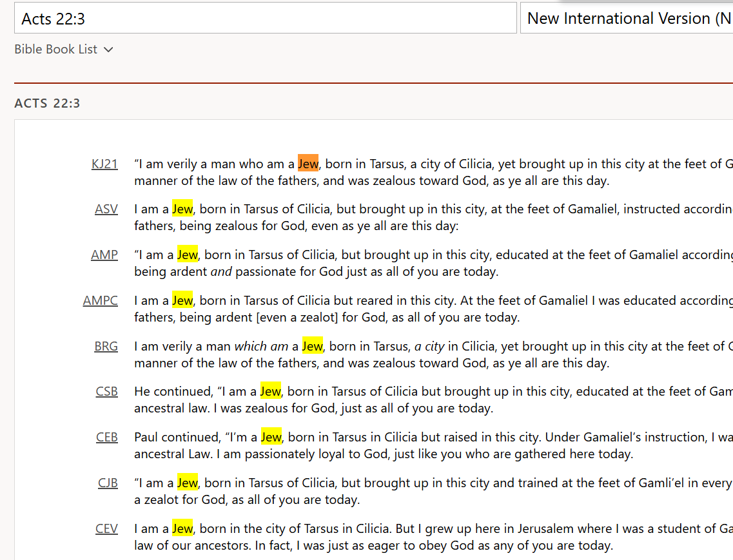Open the KJ21 translation link
The height and width of the screenshot is (560, 733).
coord(104,164)
